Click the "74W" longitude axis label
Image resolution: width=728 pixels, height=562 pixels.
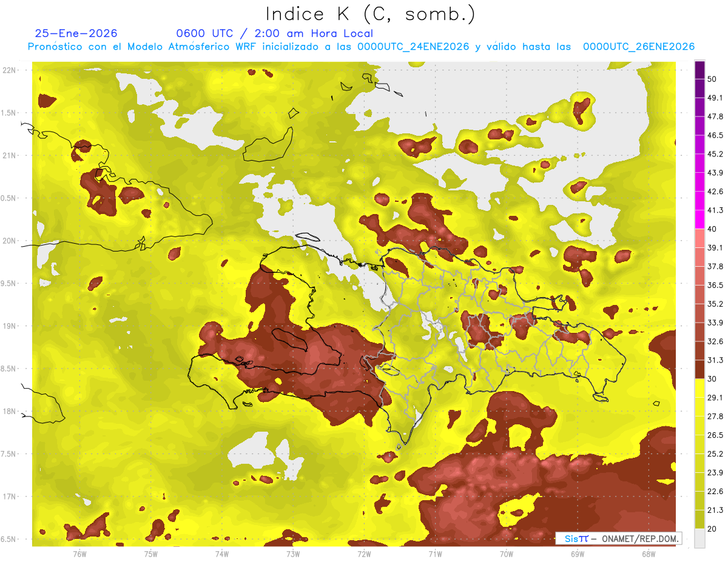[x=222, y=554]
